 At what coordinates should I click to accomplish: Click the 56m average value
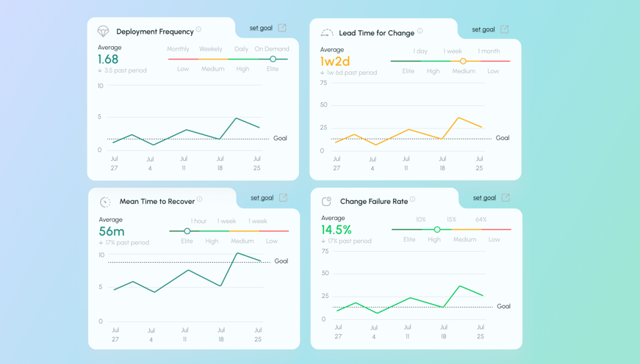(x=112, y=231)
